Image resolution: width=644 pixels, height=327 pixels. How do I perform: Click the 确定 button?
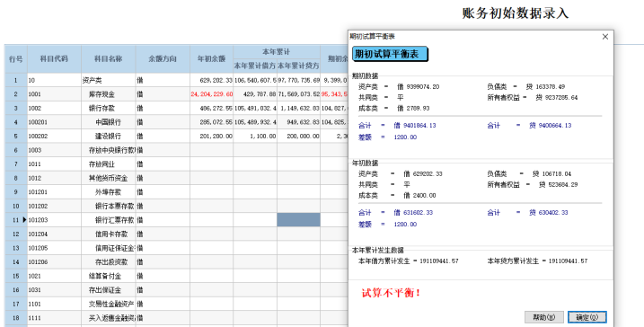pos(587,317)
